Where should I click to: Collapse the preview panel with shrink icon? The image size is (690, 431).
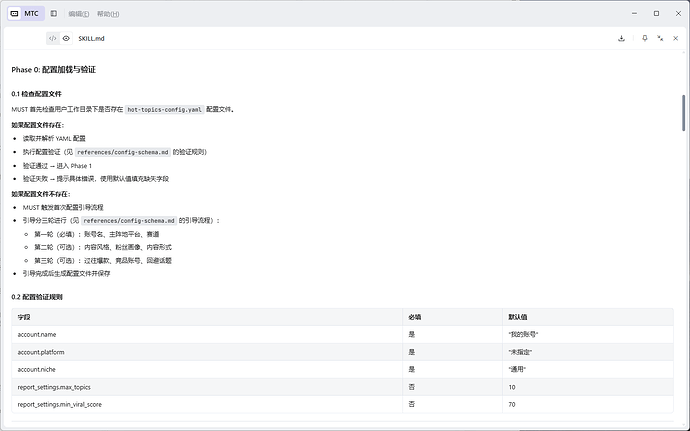coord(660,38)
